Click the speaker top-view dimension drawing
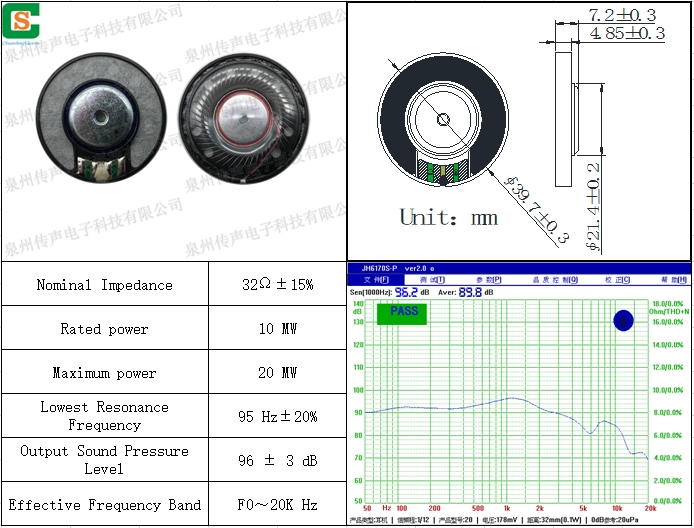 pos(443,119)
